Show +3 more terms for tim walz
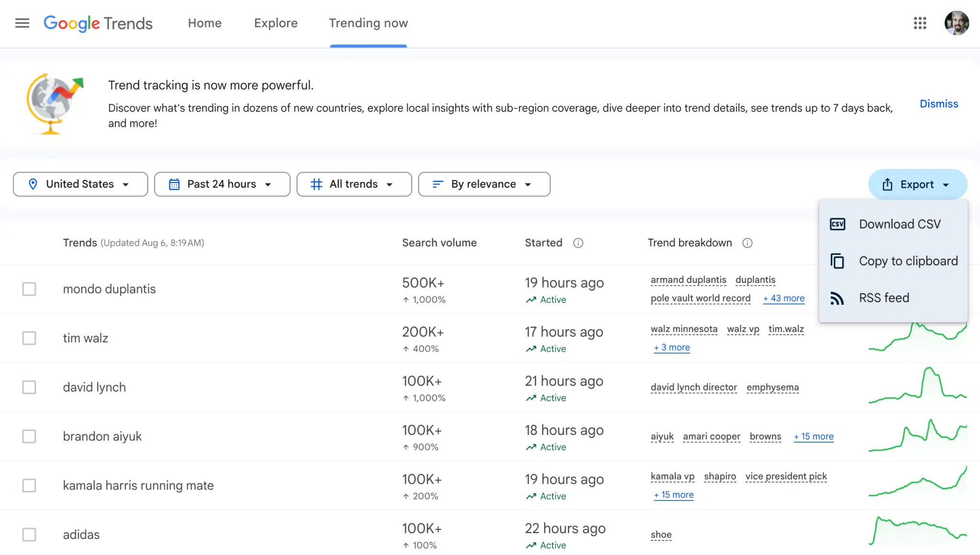Screen dimensions: 980x555 [672, 347]
